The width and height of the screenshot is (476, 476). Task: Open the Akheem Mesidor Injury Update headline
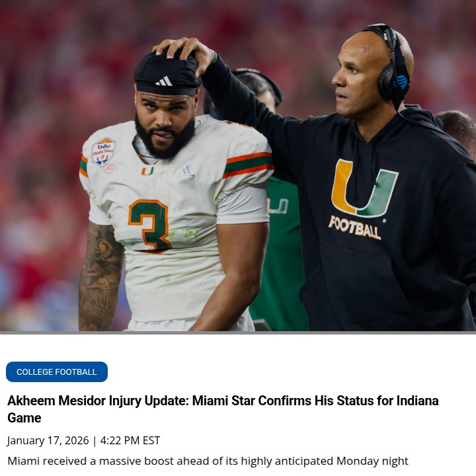tap(223, 409)
